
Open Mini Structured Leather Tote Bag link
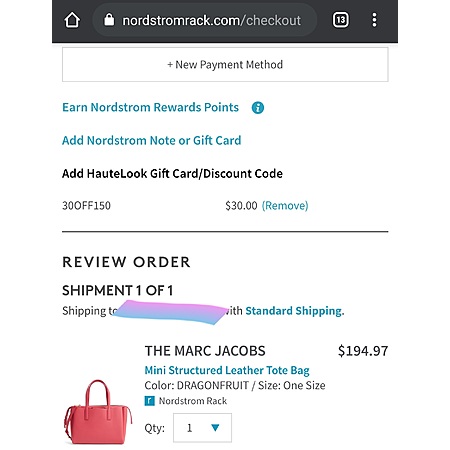coord(227,370)
